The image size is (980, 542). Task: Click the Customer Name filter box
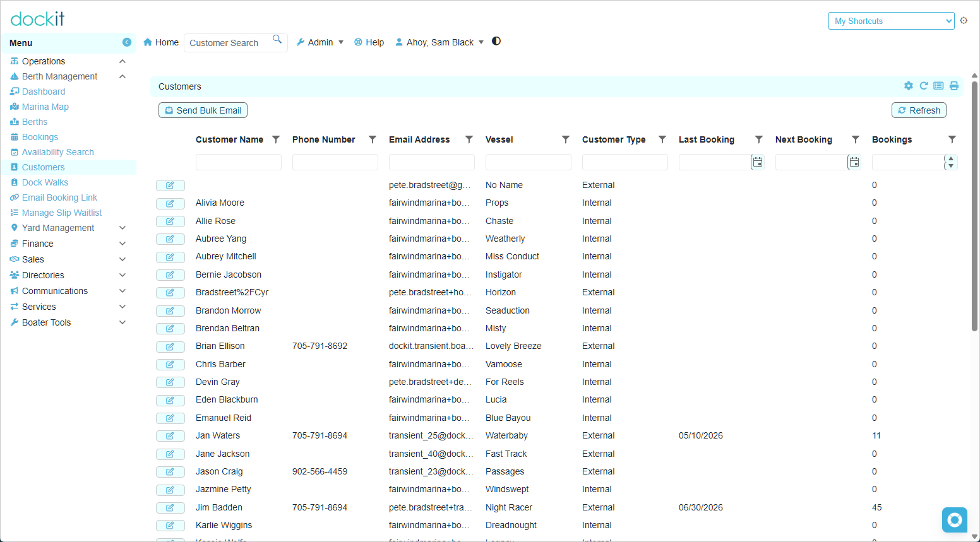click(x=239, y=162)
